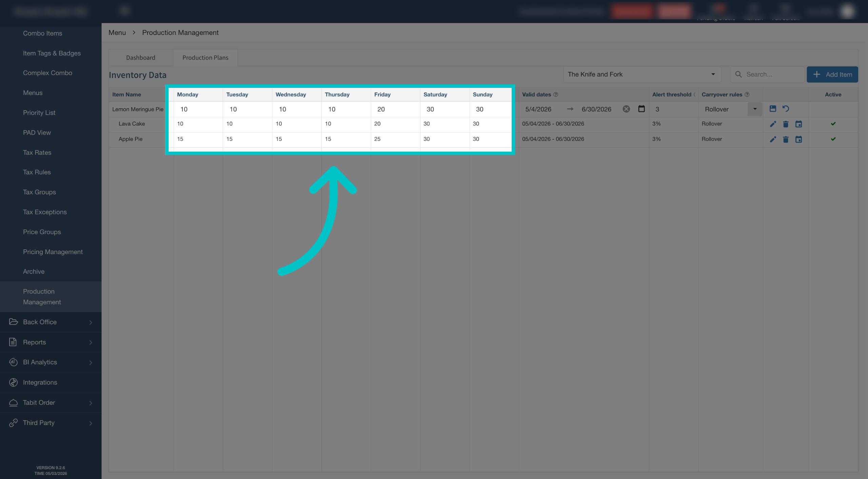Click the Third Party link icon
Screen dimensions: 868x479
click(13, 423)
